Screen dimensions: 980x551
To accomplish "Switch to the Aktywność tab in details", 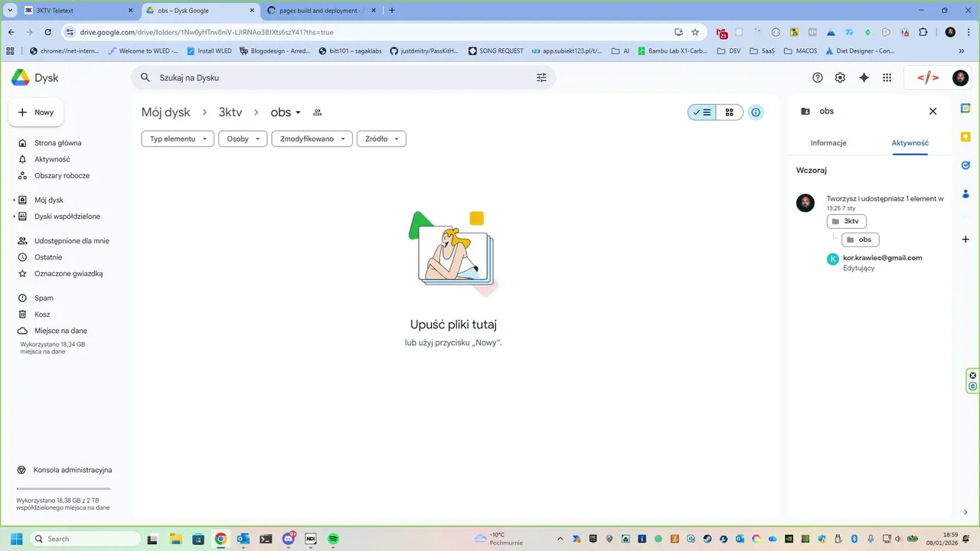I will tap(910, 143).
